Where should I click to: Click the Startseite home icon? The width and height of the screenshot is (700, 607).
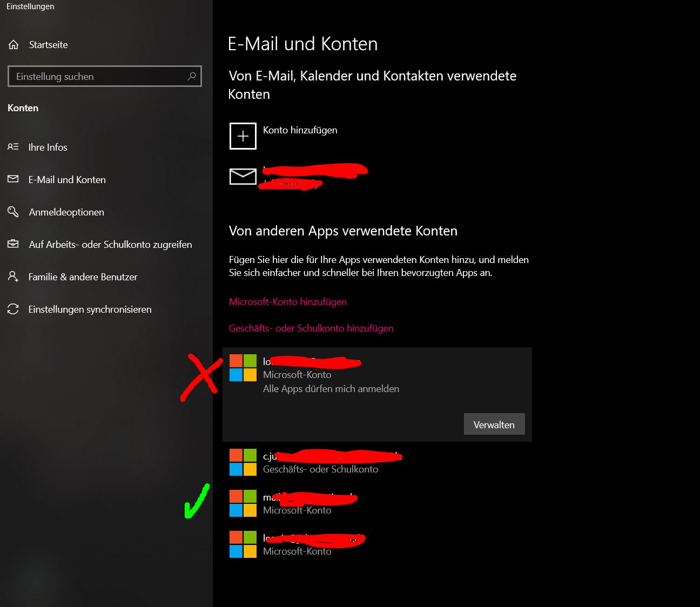[14, 45]
